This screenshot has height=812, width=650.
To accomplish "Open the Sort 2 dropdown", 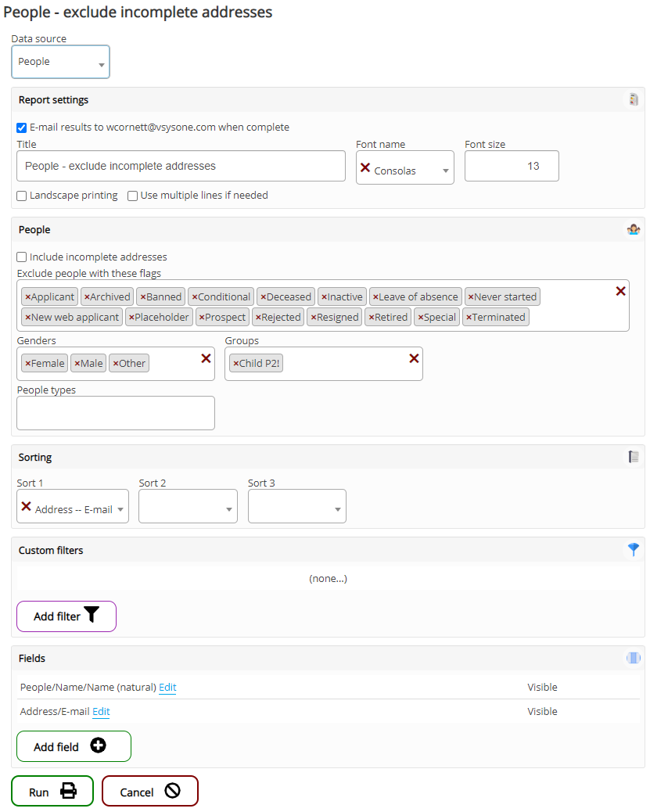I will coord(188,507).
